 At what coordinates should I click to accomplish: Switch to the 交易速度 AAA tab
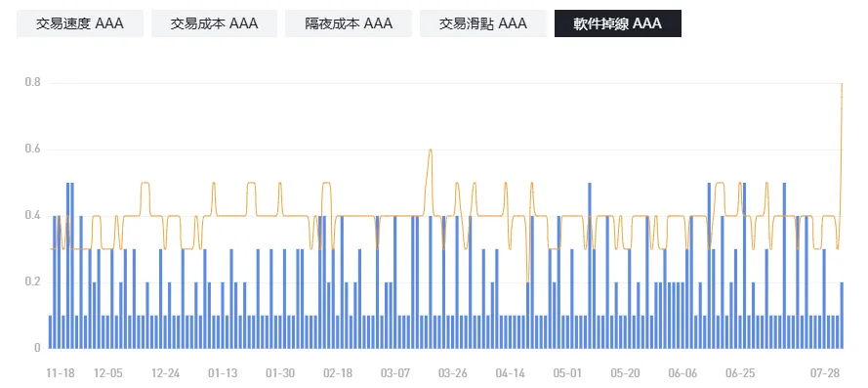[80, 23]
